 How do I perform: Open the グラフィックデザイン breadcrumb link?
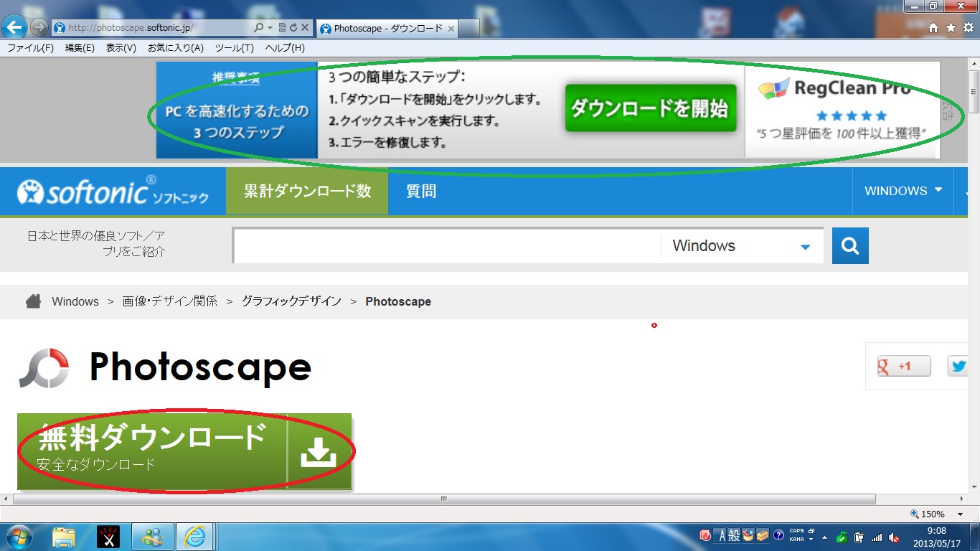291,302
